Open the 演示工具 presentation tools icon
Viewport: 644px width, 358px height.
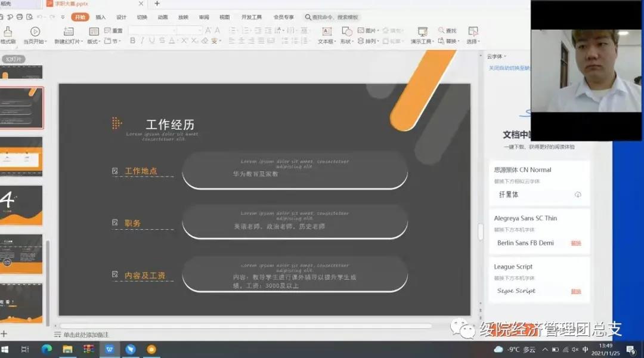422,32
